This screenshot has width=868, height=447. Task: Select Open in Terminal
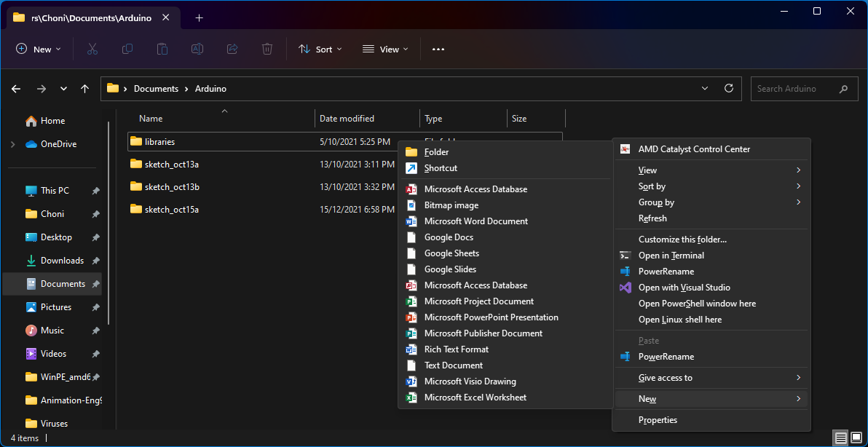pyautogui.click(x=672, y=255)
